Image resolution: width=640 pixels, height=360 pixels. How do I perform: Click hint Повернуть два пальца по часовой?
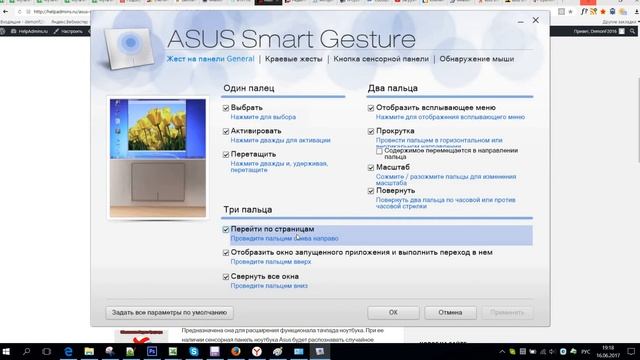click(445, 203)
